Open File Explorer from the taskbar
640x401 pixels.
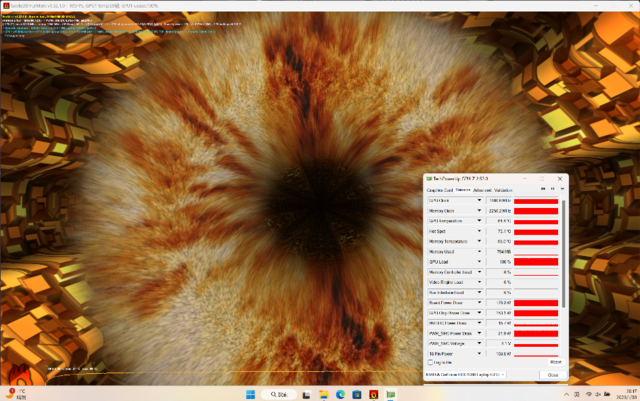324,394
